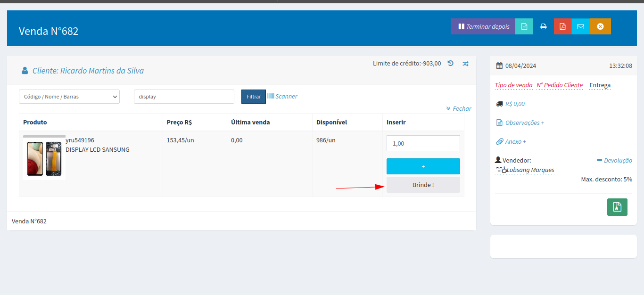This screenshot has width=644, height=295.
Task: Click the Samsung display product thumbnail
Action: (x=44, y=158)
